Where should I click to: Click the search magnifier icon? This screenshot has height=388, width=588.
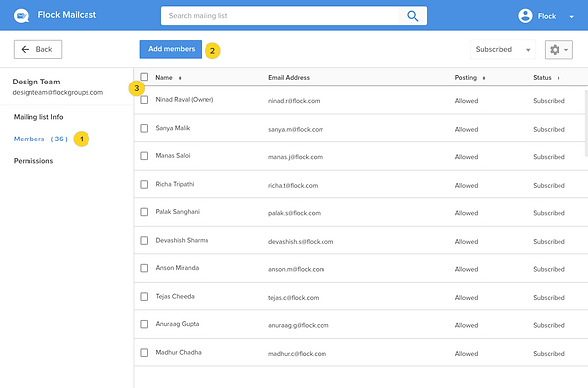(x=413, y=16)
